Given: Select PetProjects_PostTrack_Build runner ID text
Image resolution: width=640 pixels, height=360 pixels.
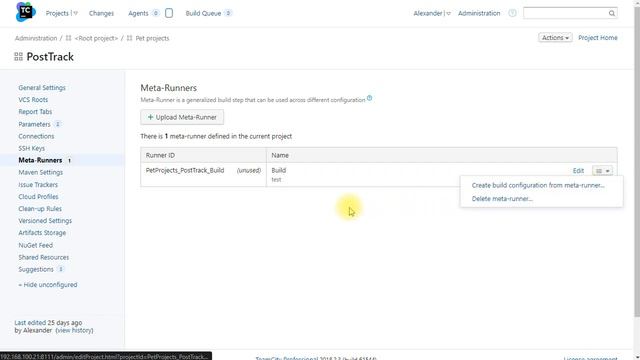Looking at the screenshot, I should (185, 170).
